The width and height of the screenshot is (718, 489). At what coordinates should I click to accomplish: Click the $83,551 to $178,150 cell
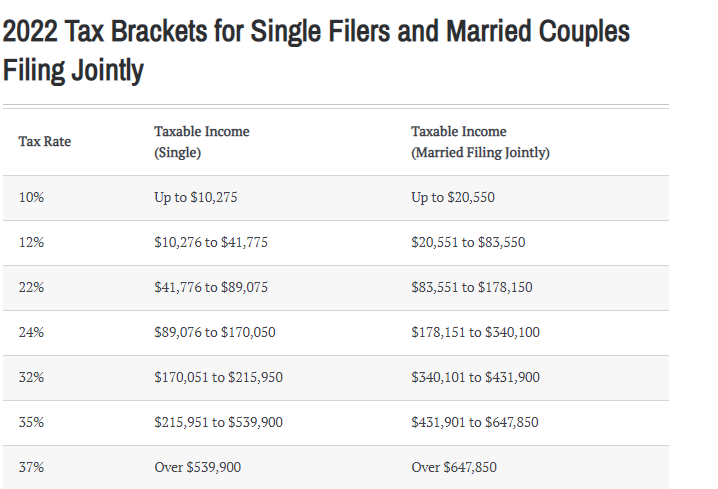point(472,287)
